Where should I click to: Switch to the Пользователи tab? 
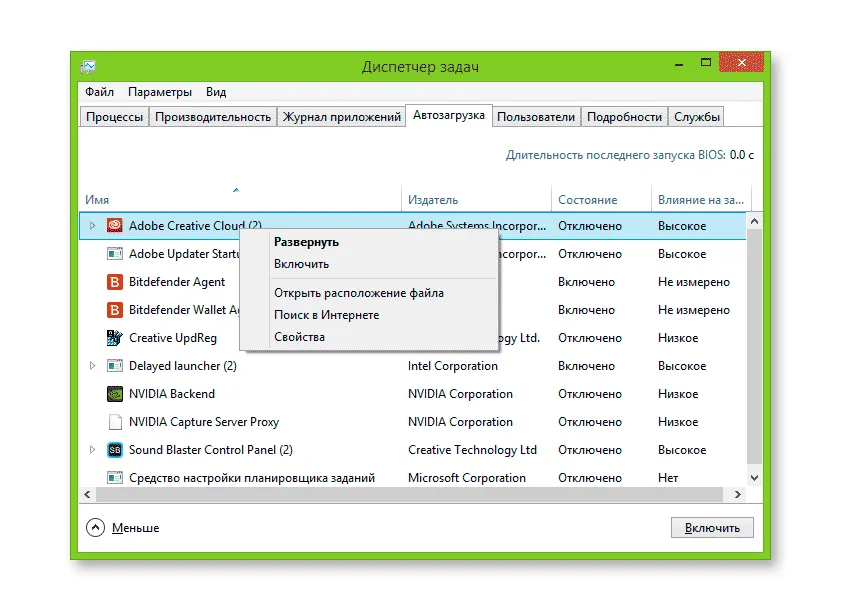tap(536, 117)
